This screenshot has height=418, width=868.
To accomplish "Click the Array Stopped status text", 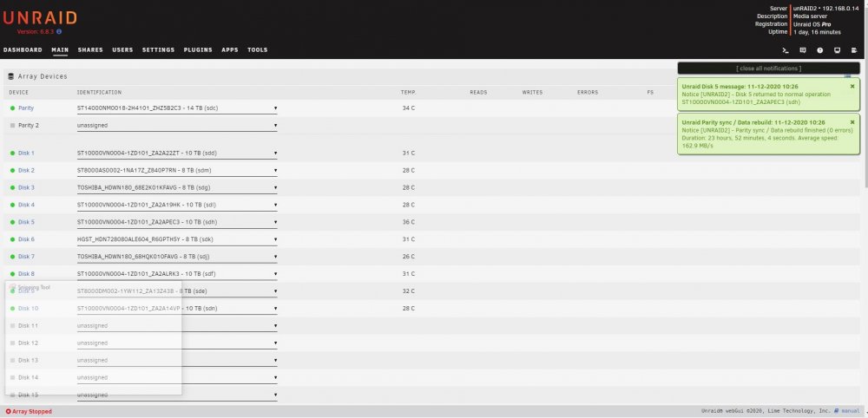I will (32, 411).
